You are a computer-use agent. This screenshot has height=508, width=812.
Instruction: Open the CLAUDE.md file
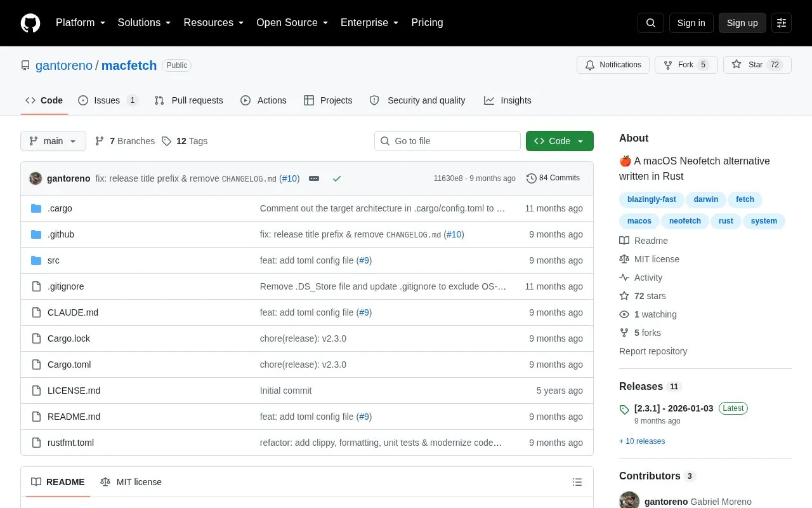(73, 312)
